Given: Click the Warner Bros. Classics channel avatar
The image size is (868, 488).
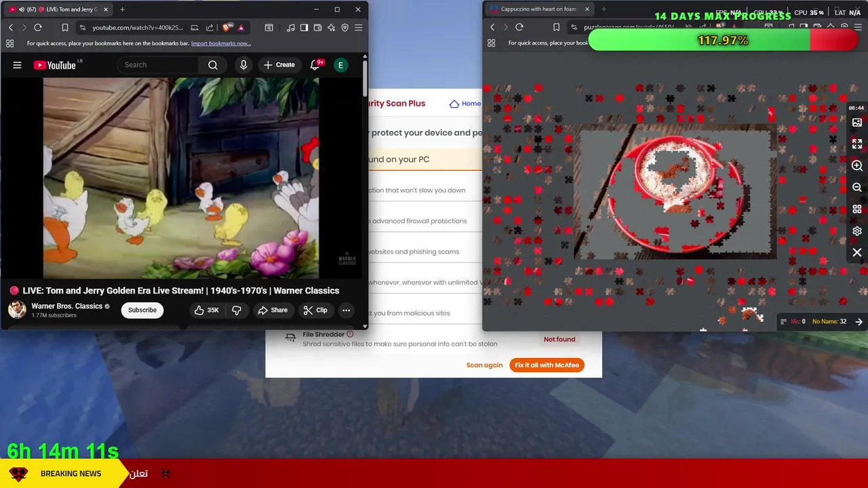Looking at the screenshot, I should pyautogui.click(x=17, y=310).
